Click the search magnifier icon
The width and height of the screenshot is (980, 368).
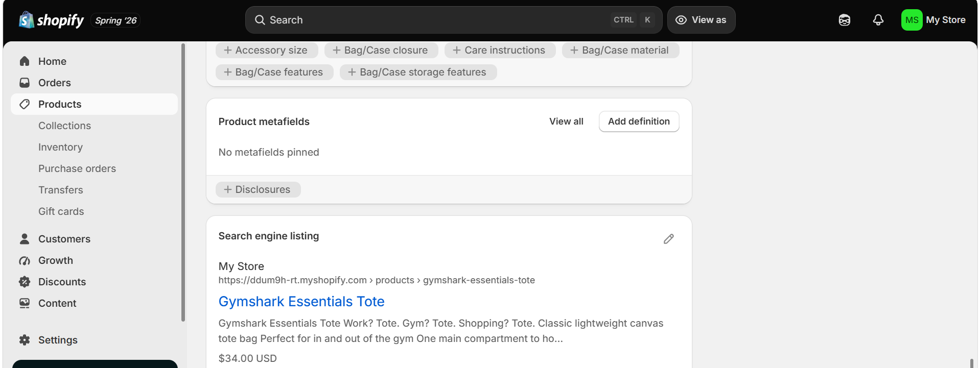pyautogui.click(x=260, y=20)
